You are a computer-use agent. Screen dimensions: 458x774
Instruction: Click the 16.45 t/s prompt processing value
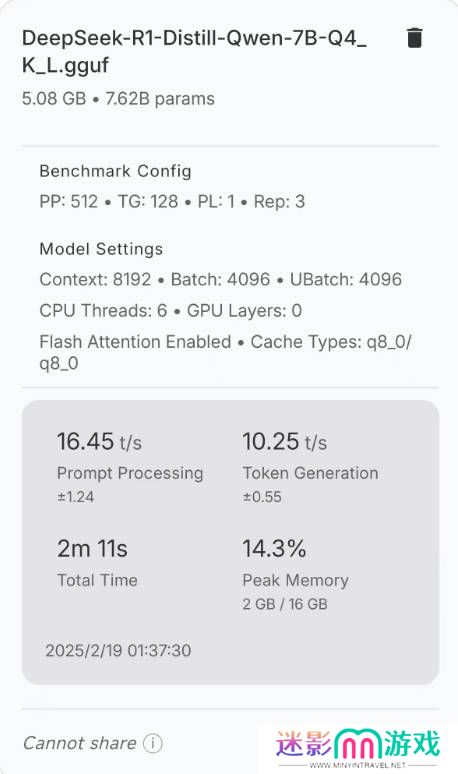click(x=99, y=441)
